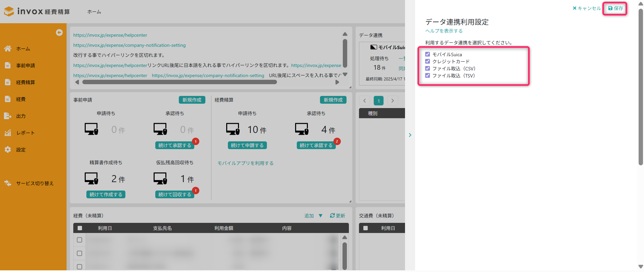Click the sidebar collapse arrow icon
The image size is (644, 272).
tap(59, 32)
